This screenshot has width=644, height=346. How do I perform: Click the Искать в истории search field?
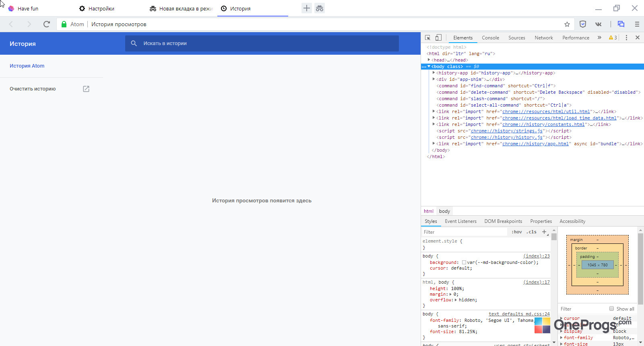coord(262,43)
